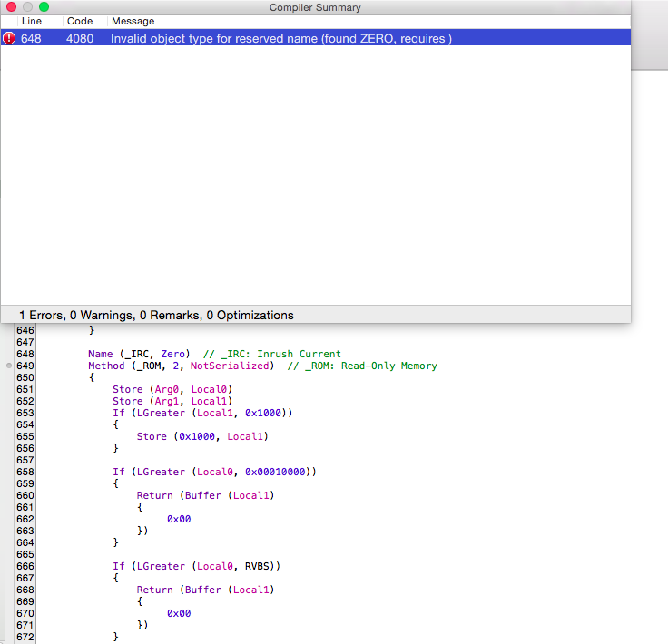Click Store (Arg0, Local0) line

[172, 389]
